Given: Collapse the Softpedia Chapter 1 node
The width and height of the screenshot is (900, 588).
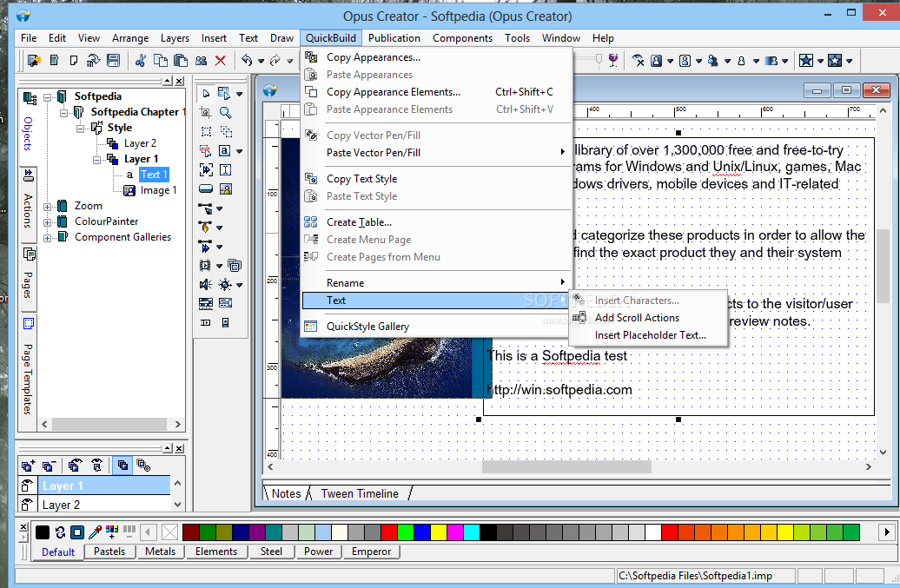Looking at the screenshot, I should 64,112.
